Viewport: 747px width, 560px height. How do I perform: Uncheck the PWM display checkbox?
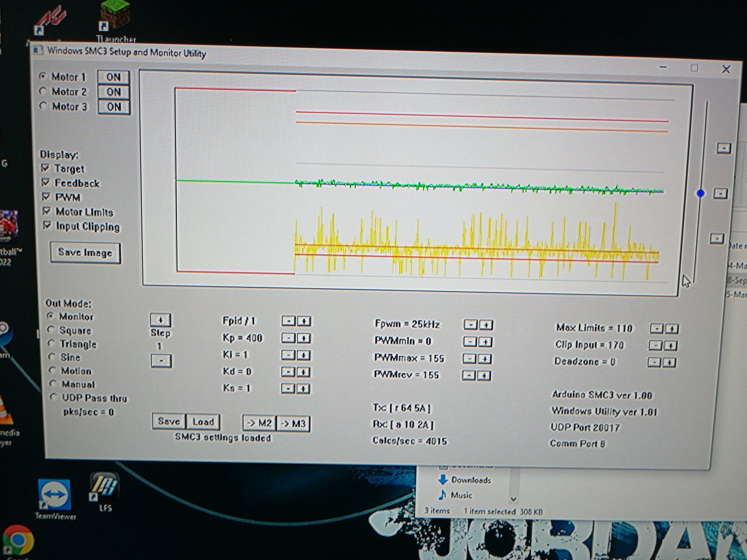[x=46, y=197]
